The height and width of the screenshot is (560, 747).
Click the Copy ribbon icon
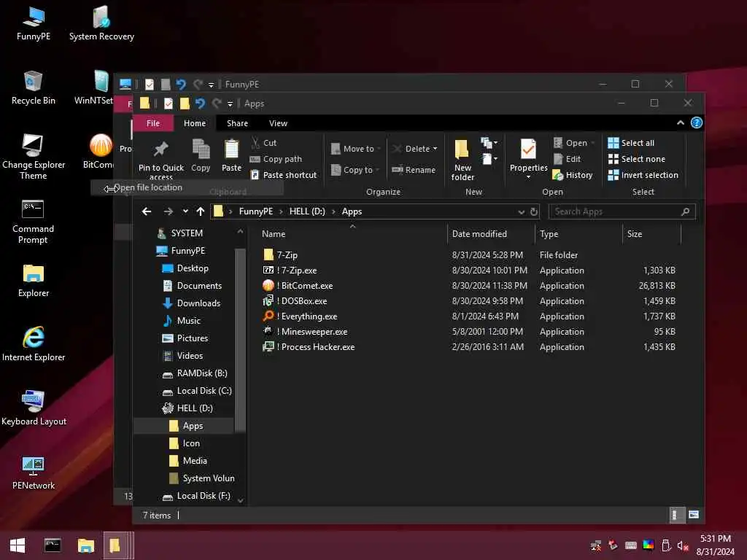point(201,149)
